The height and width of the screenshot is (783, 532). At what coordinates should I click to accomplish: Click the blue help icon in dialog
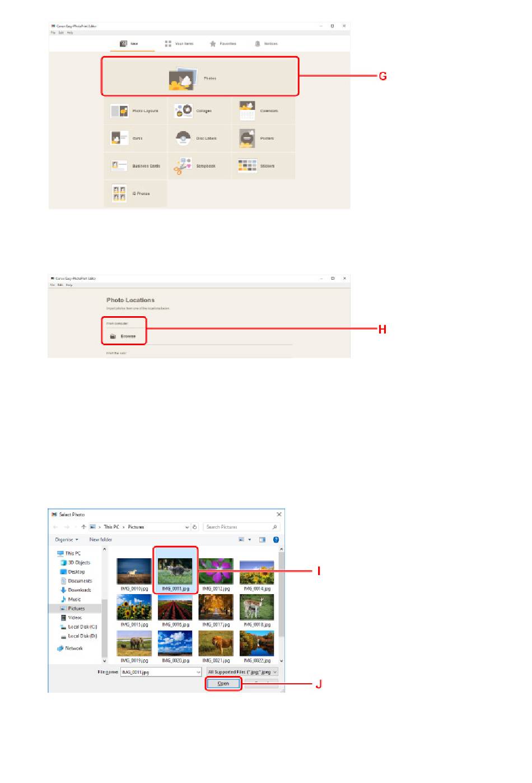(276, 540)
